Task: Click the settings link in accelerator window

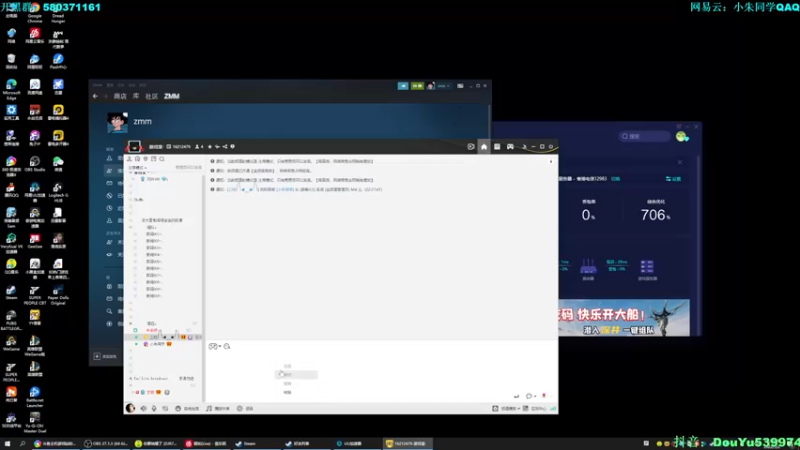Action: 673,179
